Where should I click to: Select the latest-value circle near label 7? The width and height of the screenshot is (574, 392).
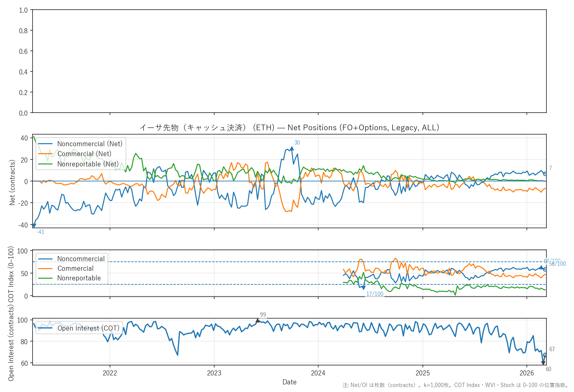point(545,174)
